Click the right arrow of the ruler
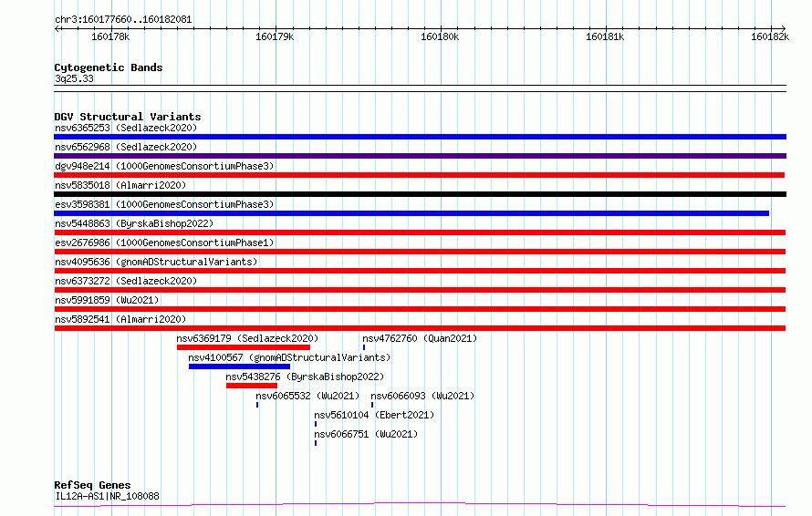The width and height of the screenshot is (812, 516). click(x=783, y=29)
